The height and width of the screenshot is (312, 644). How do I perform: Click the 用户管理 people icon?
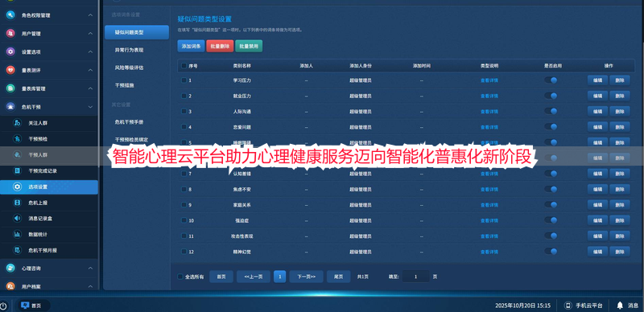10,34
